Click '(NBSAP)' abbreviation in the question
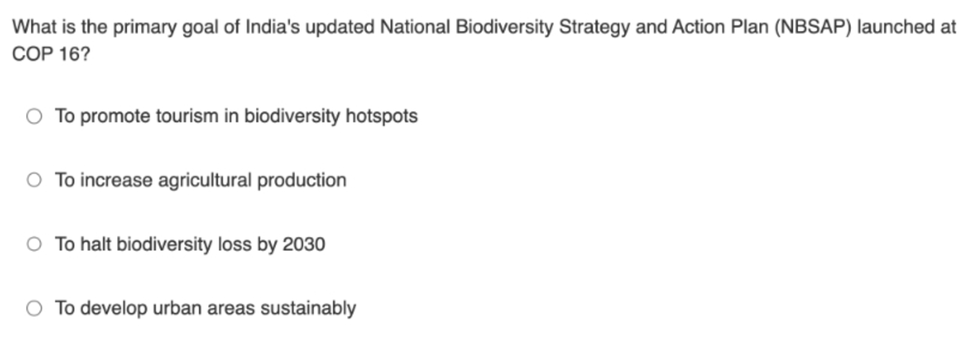 [x=813, y=27]
